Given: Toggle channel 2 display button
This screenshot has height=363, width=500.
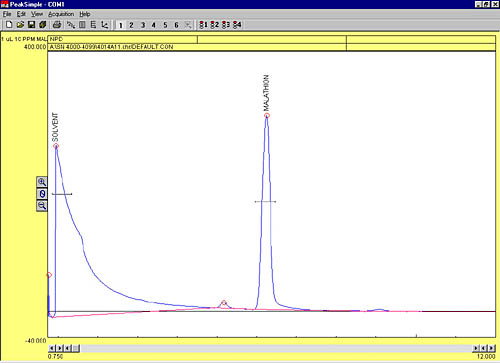Looking at the screenshot, I should coord(131,25).
